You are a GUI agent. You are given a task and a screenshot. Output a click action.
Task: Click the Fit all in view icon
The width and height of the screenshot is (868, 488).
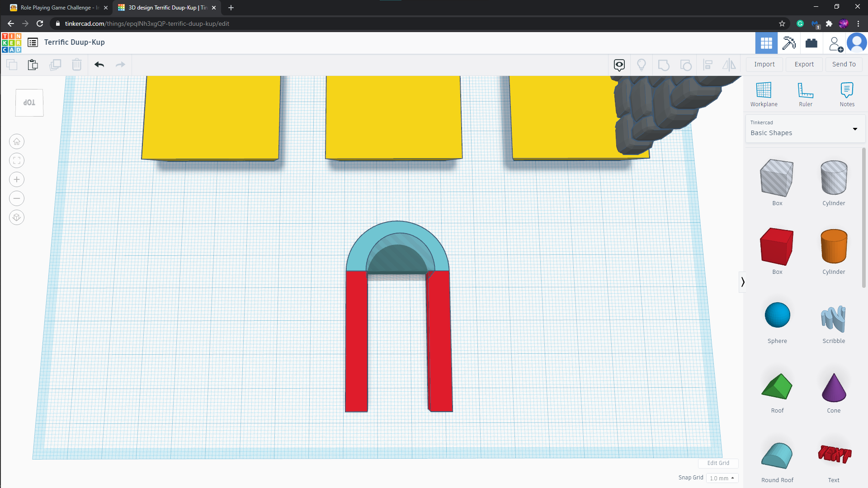tap(17, 161)
